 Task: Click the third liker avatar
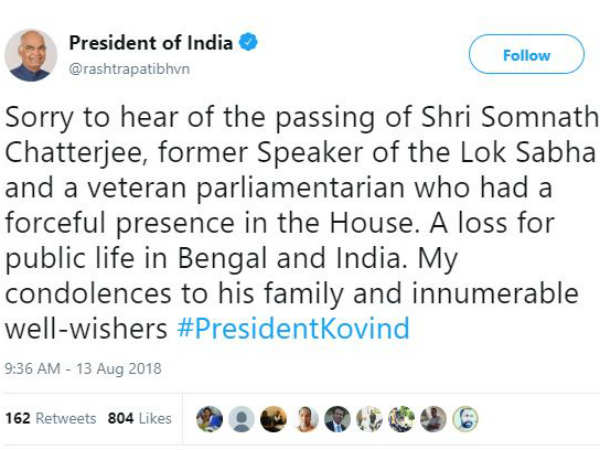click(x=273, y=419)
